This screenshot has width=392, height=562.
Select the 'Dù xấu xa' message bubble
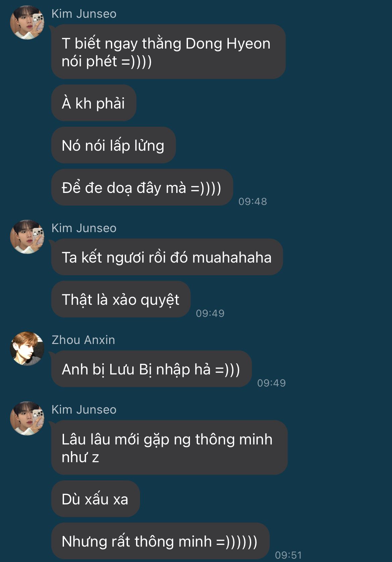95,499
